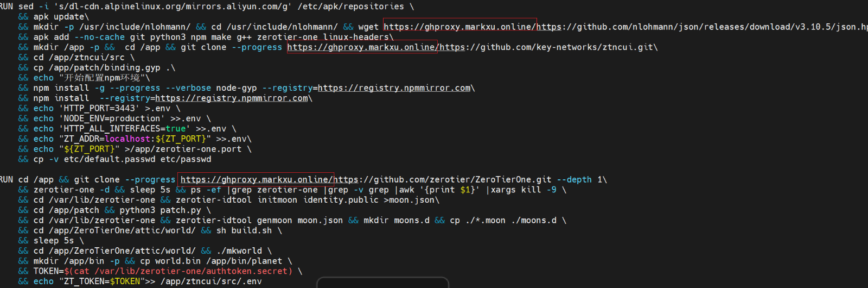Click the 'HTTP_PORT=3443' string
This screenshot has height=288, width=868.
pyautogui.click(x=99, y=108)
